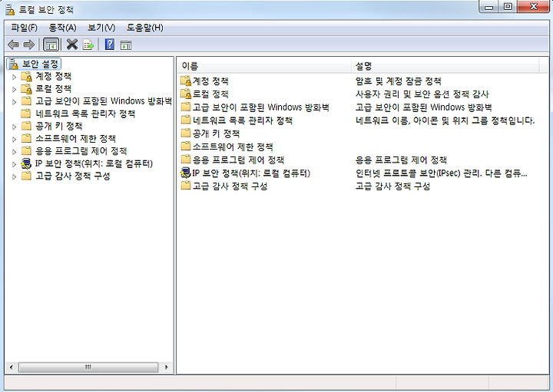Select 네트워크 목록 관리자 정책 in tree
Image resolution: width=553 pixels, height=392 pixels.
point(85,114)
